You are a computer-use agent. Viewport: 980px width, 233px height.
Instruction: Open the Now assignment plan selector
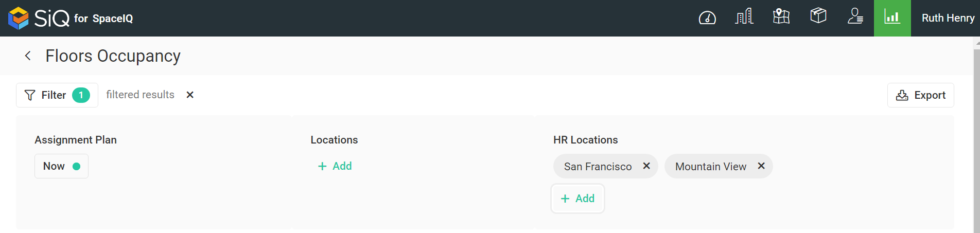(x=61, y=166)
